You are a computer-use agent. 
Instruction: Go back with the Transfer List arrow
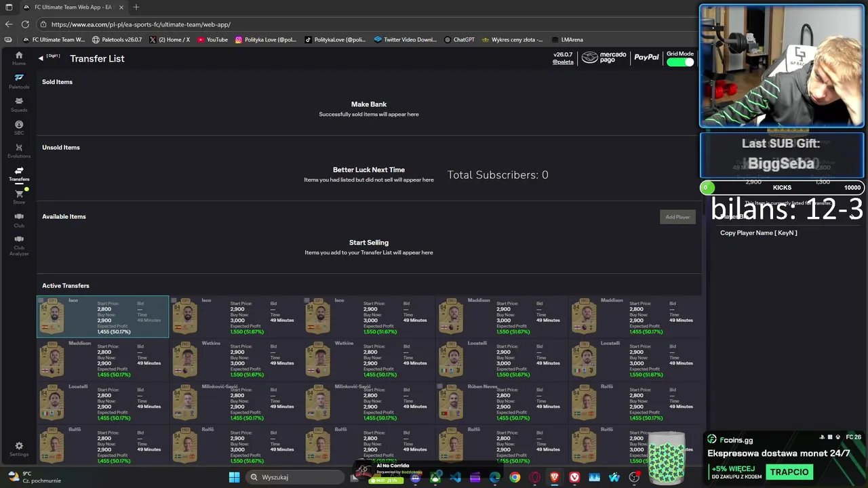[x=41, y=58]
